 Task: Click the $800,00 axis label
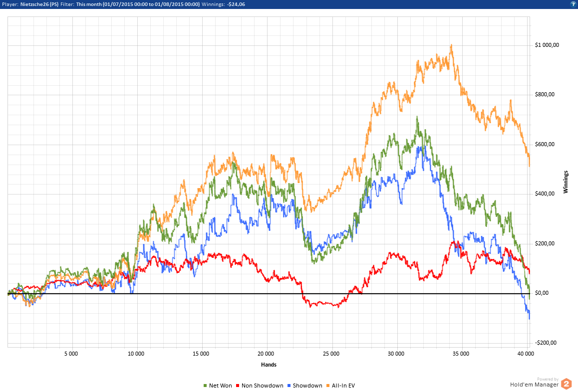pyautogui.click(x=545, y=94)
